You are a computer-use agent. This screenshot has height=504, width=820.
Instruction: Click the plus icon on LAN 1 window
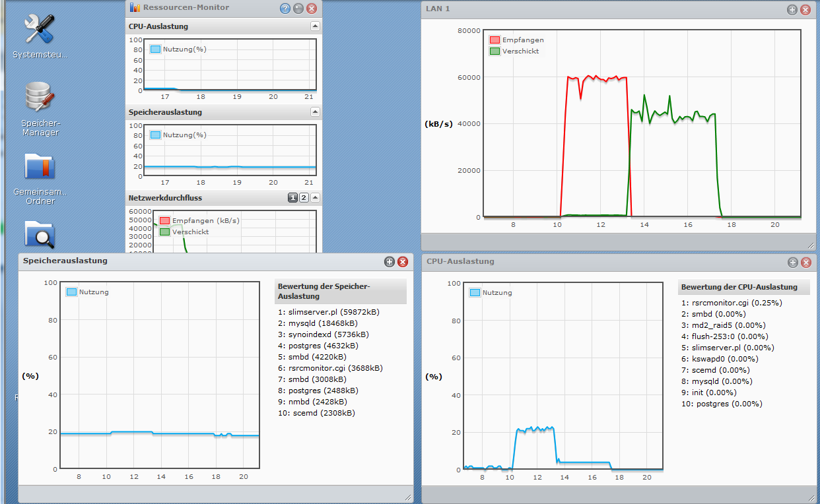click(792, 9)
